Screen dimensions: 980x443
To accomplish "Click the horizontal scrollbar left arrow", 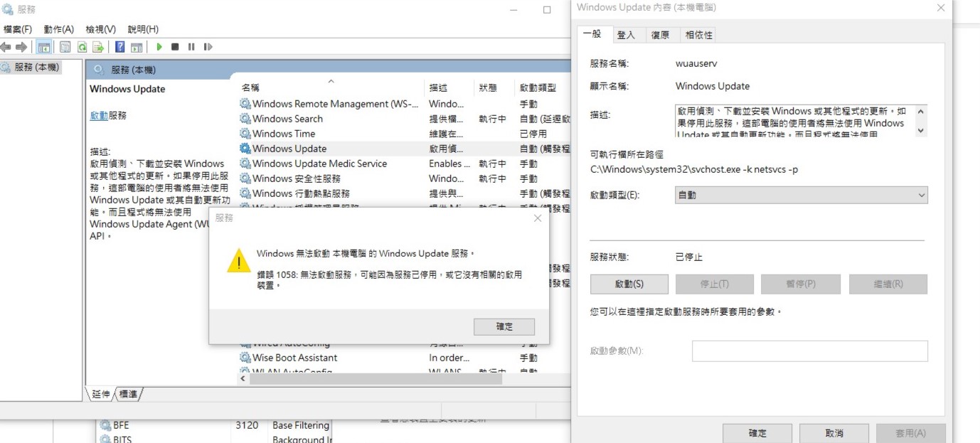I will point(243,380).
